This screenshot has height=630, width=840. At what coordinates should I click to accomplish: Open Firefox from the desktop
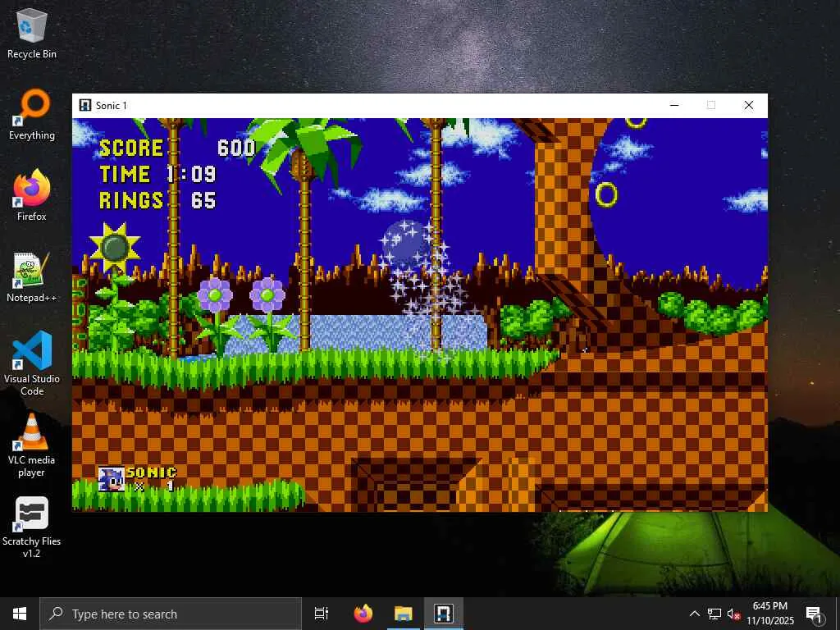(32, 195)
